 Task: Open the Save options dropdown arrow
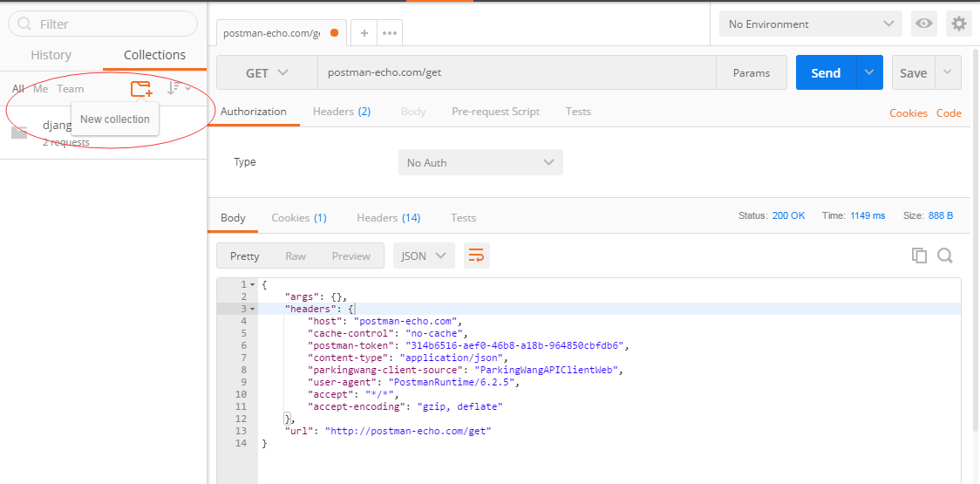click(x=948, y=72)
